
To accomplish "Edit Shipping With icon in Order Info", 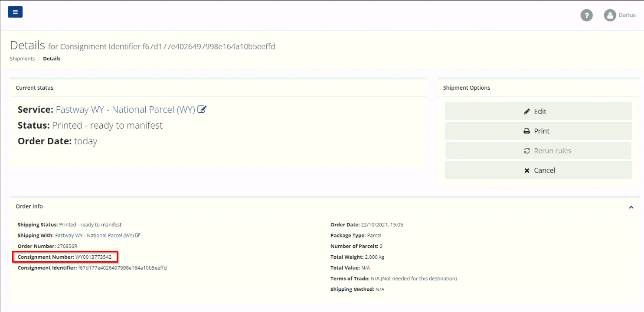I will coord(138,236).
